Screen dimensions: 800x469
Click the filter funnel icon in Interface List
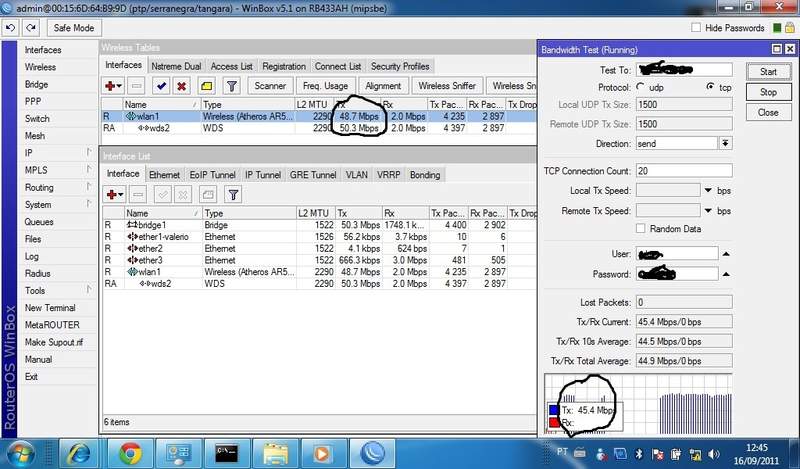233,194
